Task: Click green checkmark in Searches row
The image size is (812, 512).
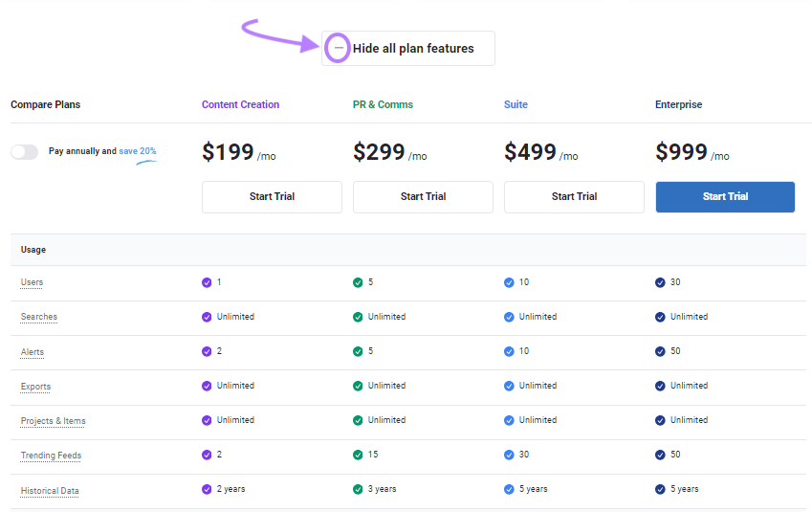Action: [358, 317]
